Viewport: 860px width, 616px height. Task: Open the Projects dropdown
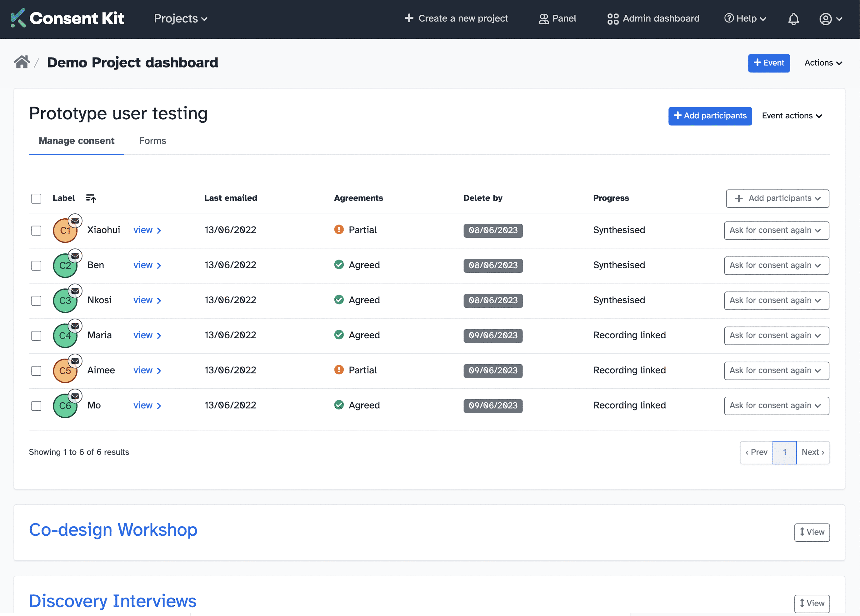181,18
